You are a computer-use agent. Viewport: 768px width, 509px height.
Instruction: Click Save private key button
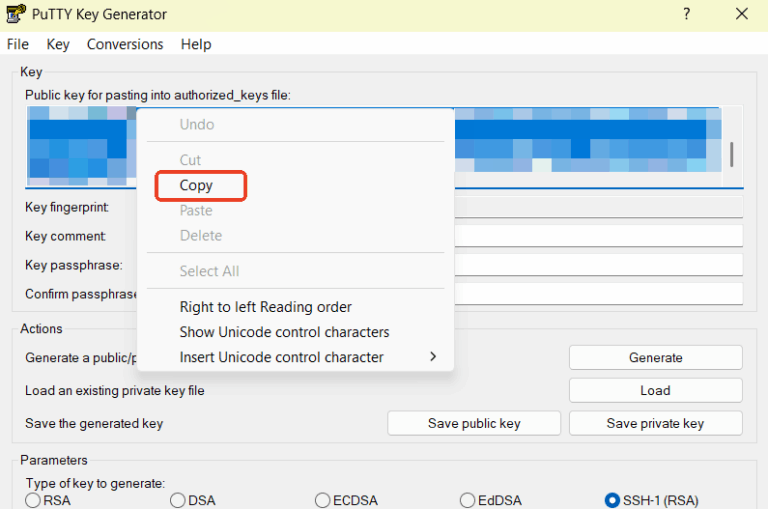coord(655,423)
